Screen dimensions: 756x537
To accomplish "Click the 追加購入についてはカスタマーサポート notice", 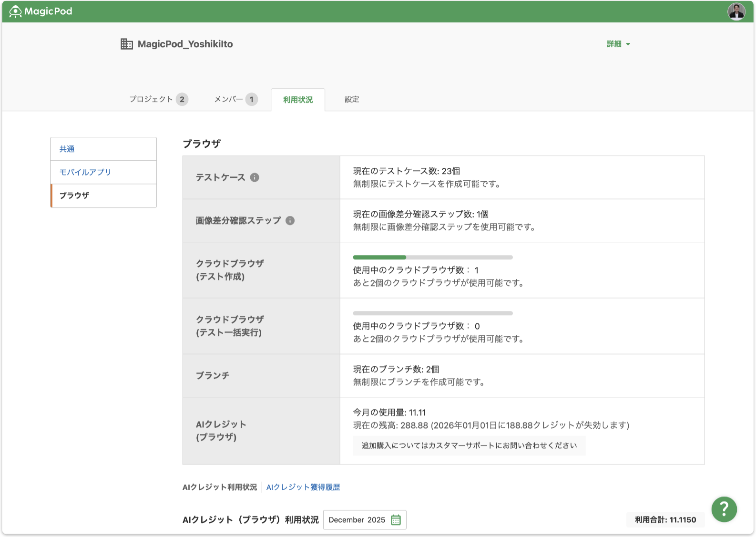I will [469, 445].
